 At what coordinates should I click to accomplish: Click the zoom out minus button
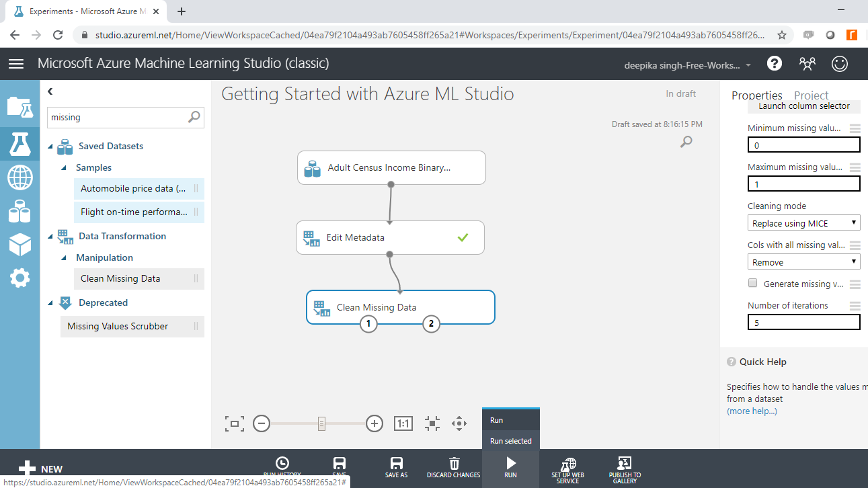point(262,423)
